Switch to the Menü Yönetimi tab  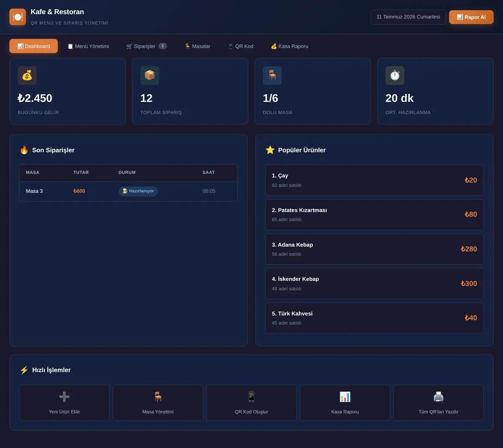pyautogui.click(x=88, y=46)
